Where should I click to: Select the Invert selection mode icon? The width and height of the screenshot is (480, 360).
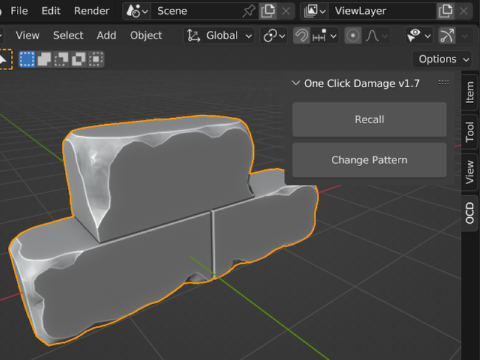[x=79, y=59]
